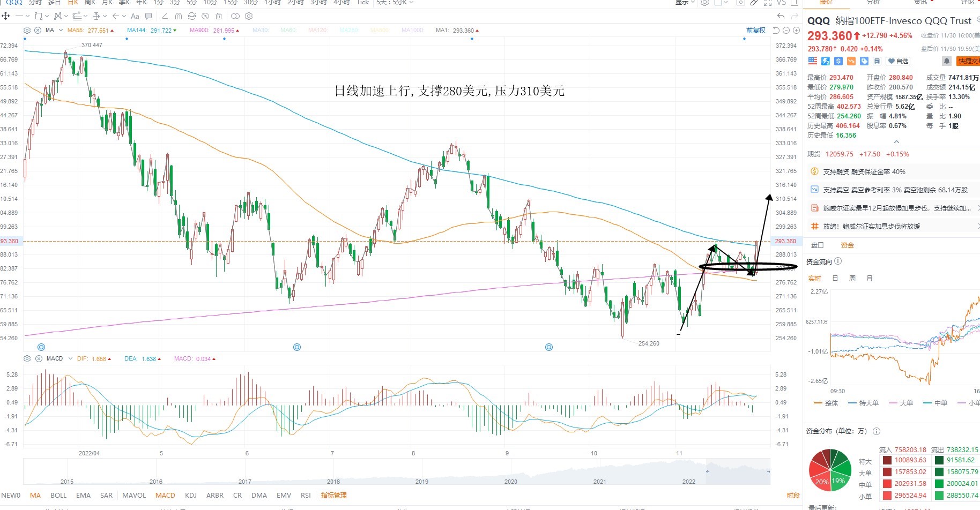
Task: Activate the magnet snap drawing tool
Action: [x=179, y=16]
